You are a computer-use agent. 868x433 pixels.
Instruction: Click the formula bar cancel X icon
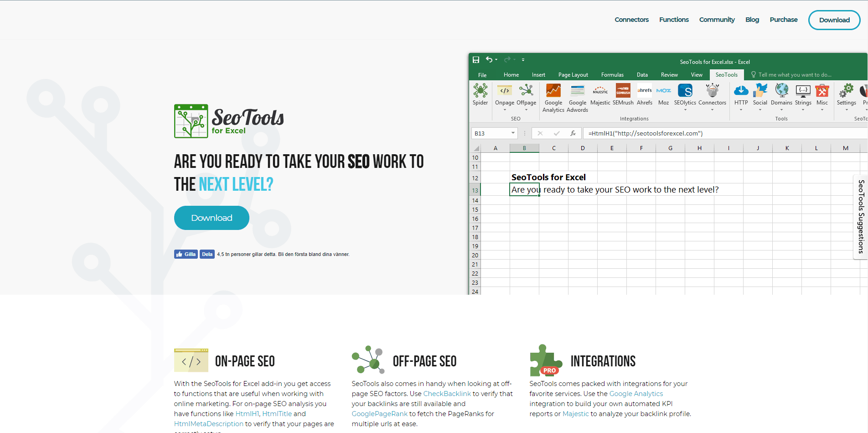click(540, 133)
